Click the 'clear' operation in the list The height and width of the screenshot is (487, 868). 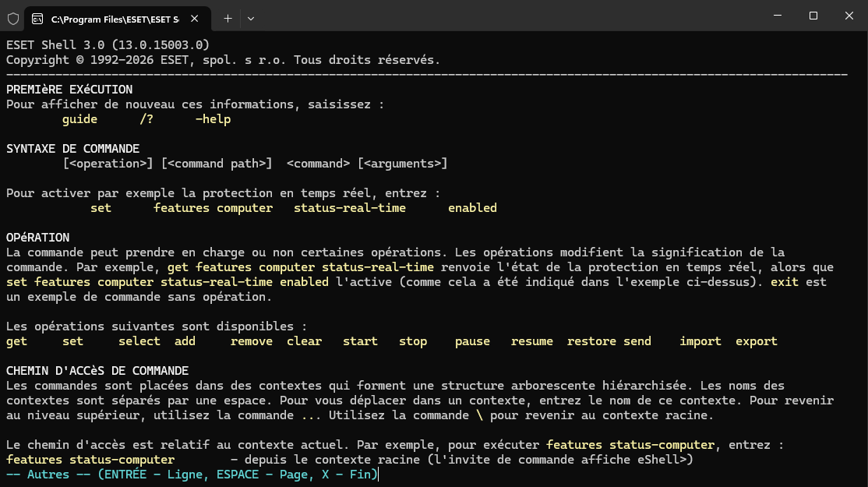[x=305, y=341]
